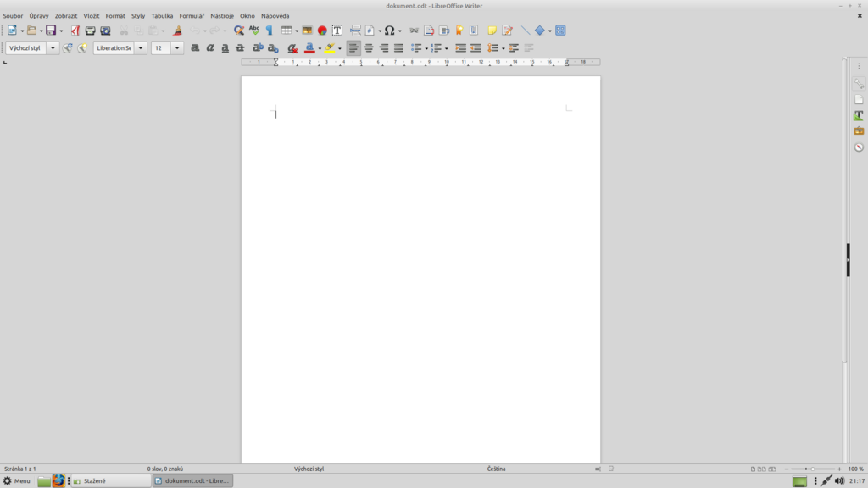This screenshot has width=868, height=488.
Task: Expand the basic shapes dropdown arrow
Action: (x=549, y=30)
